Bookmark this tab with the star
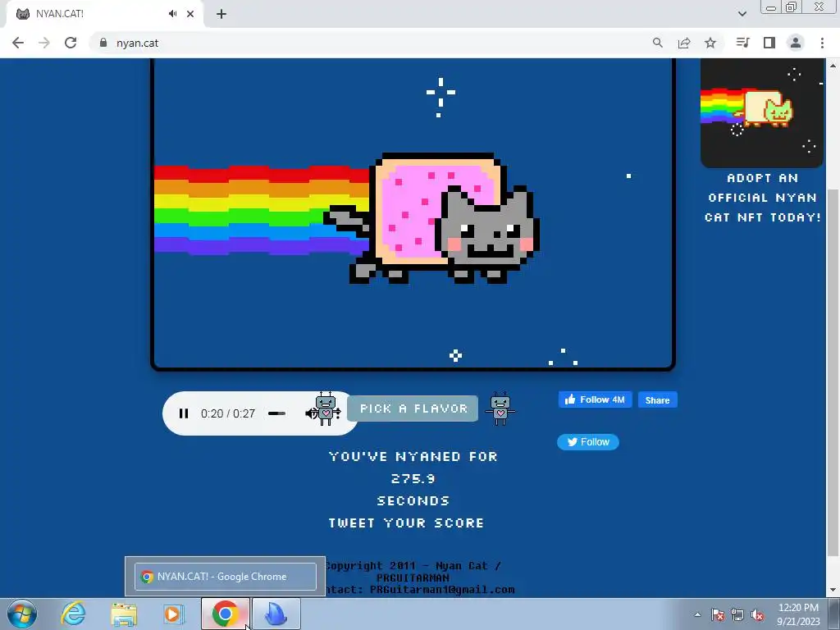 710,43
